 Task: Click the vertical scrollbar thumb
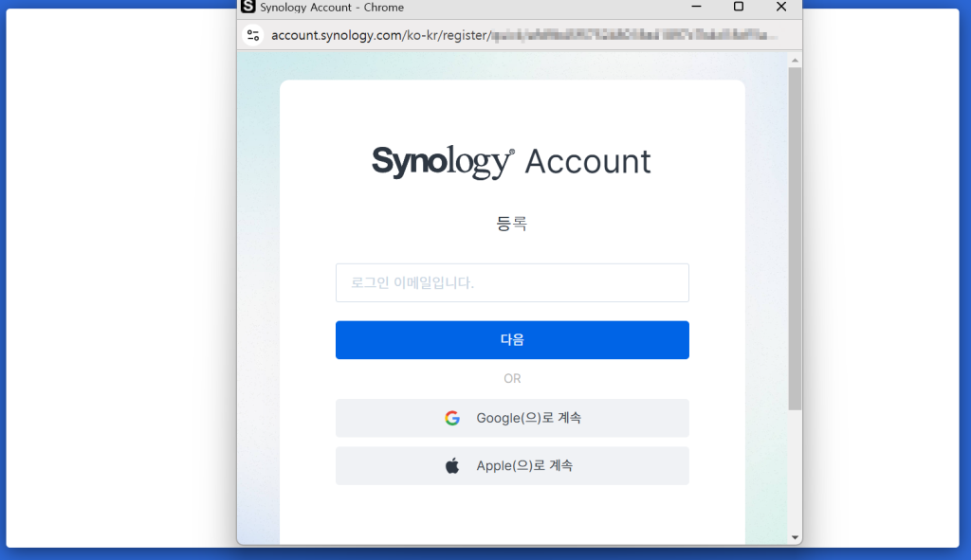point(796,239)
